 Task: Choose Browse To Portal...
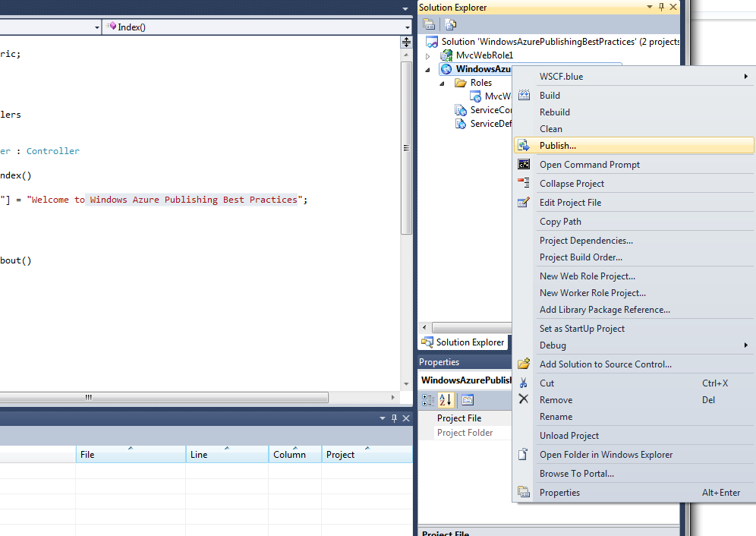click(x=634, y=474)
